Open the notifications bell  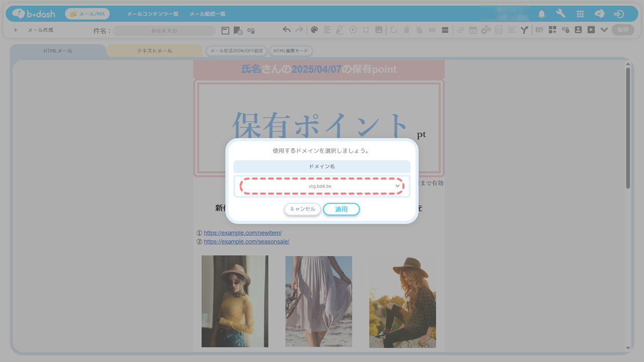[542, 14]
